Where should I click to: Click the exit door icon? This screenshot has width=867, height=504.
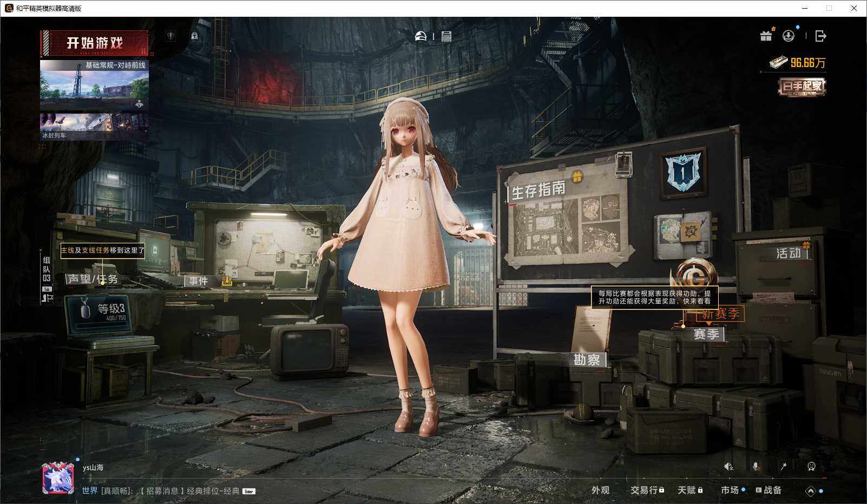point(820,36)
